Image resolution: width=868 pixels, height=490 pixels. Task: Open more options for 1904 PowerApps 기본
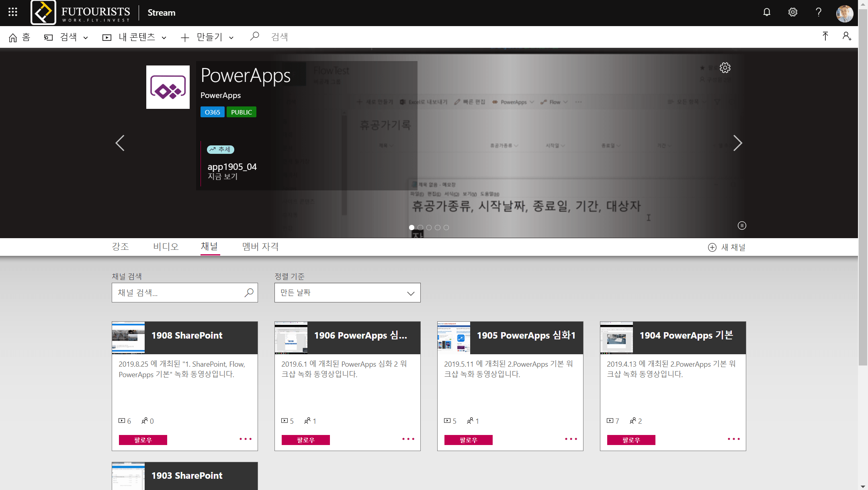coord(733,439)
